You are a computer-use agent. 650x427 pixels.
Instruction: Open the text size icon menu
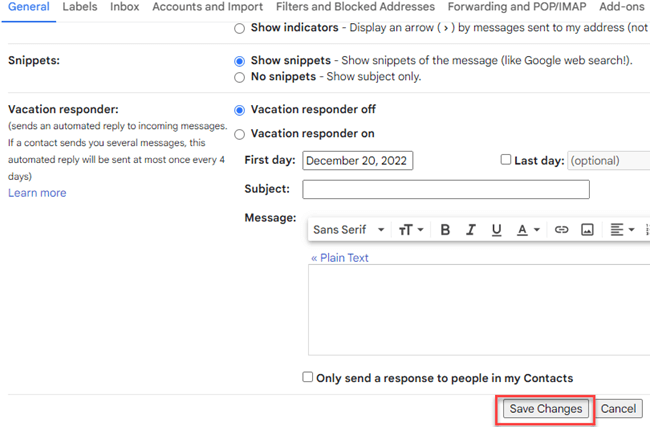410,230
